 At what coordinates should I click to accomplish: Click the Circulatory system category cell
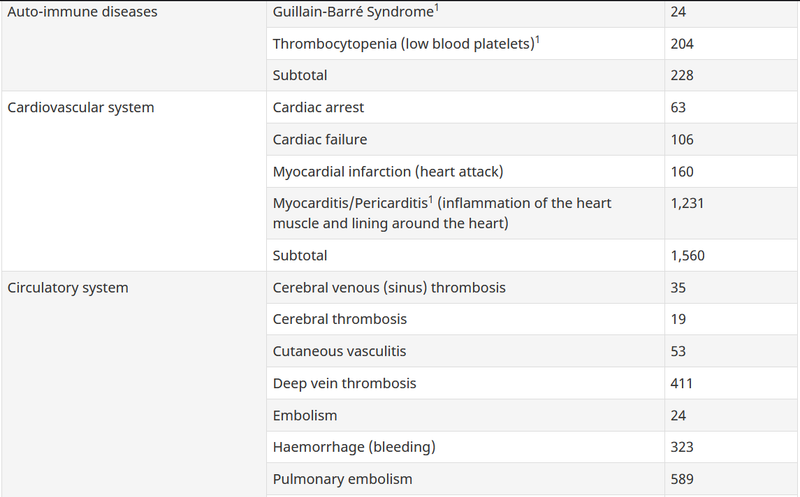[x=68, y=287]
